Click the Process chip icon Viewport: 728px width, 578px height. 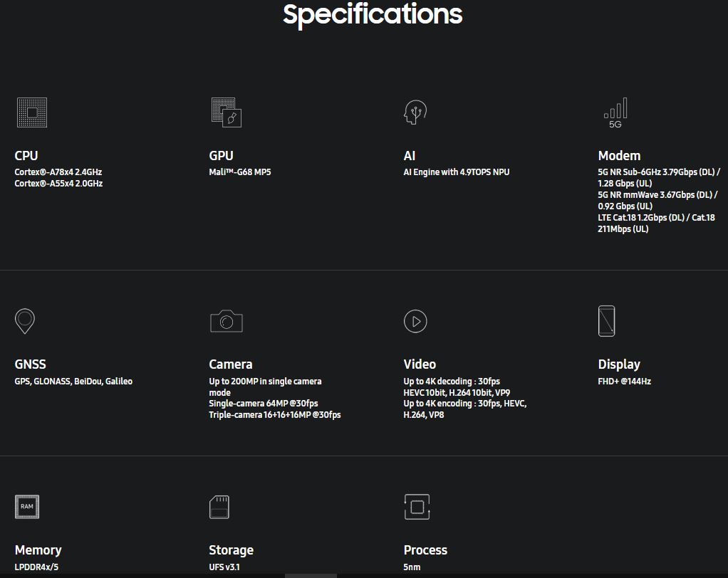click(x=417, y=507)
